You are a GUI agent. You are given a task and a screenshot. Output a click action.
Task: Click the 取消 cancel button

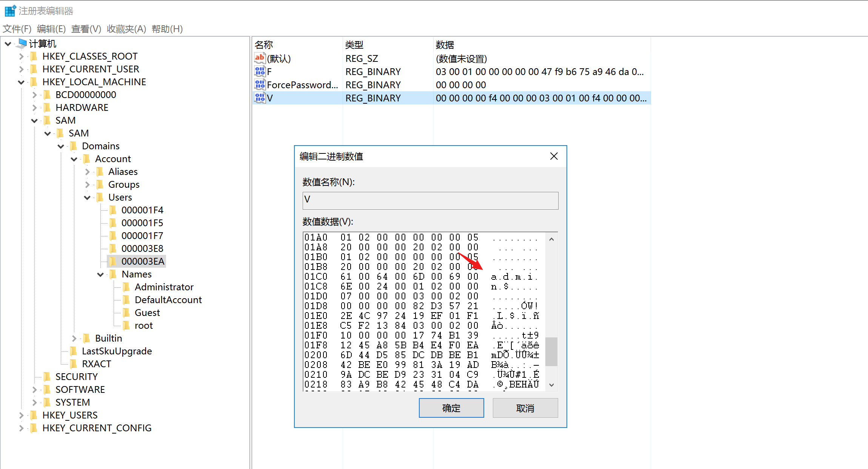tap(525, 408)
